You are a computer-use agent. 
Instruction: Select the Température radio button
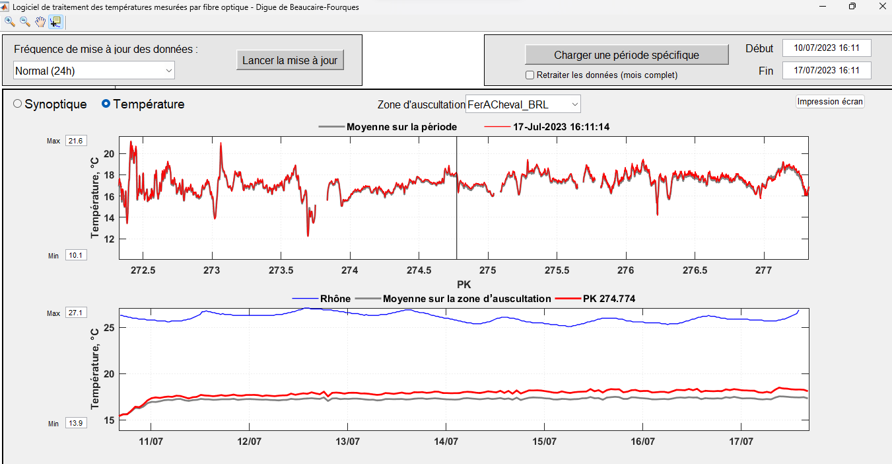point(107,104)
